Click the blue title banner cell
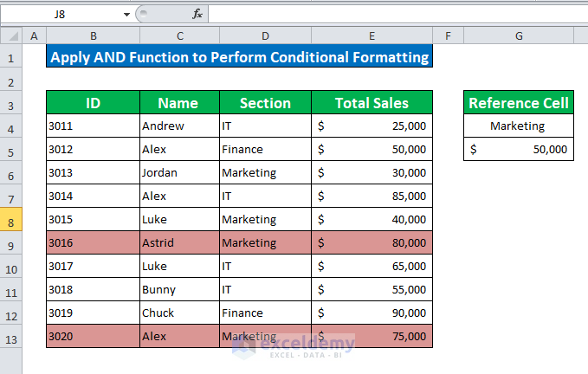The height and width of the screenshot is (374, 588). [x=239, y=57]
